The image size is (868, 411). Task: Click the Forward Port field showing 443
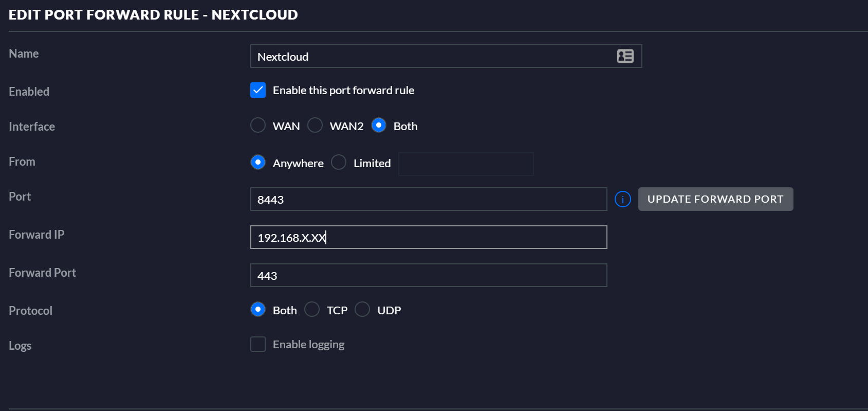(428, 276)
